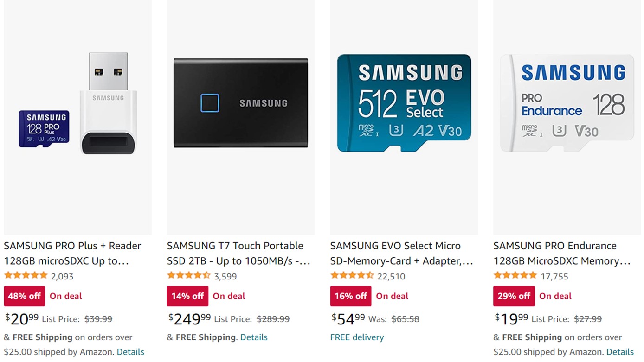Open SAMSUNG PRO Plus + Reader title link
The image size is (644, 362).
[72, 253]
